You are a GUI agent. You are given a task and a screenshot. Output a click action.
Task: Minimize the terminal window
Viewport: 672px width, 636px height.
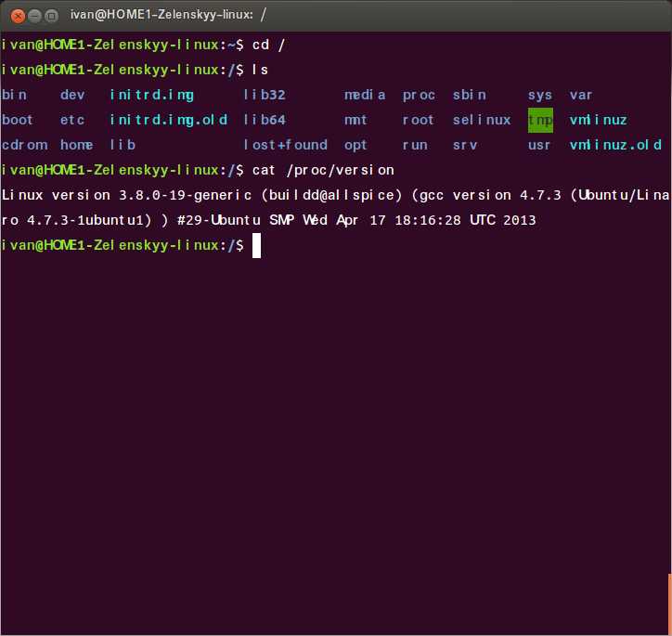click(x=34, y=17)
